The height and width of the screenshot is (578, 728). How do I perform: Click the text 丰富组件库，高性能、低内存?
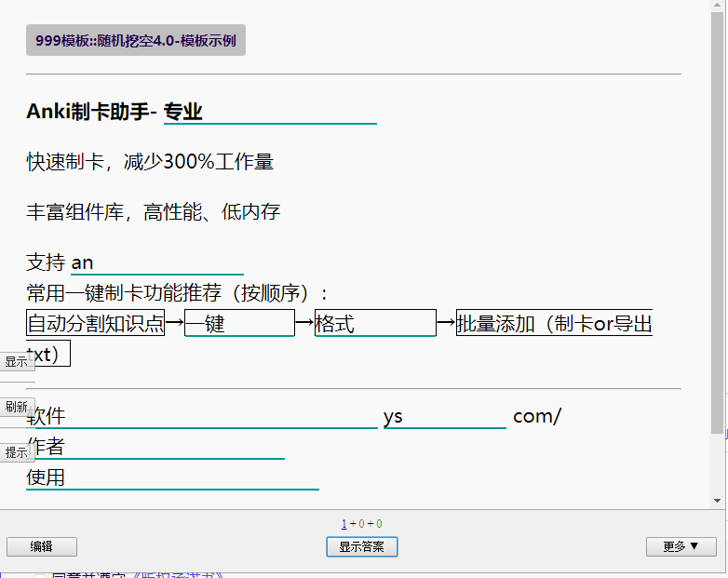(x=154, y=212)
